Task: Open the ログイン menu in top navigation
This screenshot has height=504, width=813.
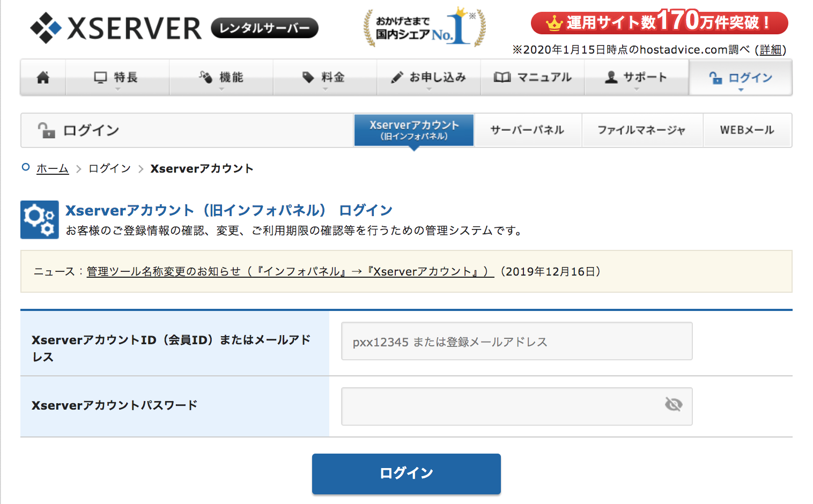Action: [x=741, y=78]
